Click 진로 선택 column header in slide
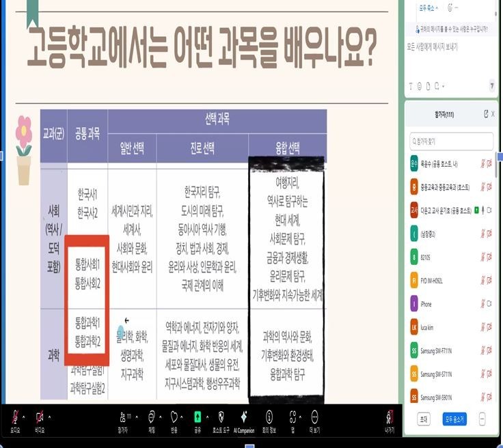Screen dimensions: 503x448 [x=202, y=148]
